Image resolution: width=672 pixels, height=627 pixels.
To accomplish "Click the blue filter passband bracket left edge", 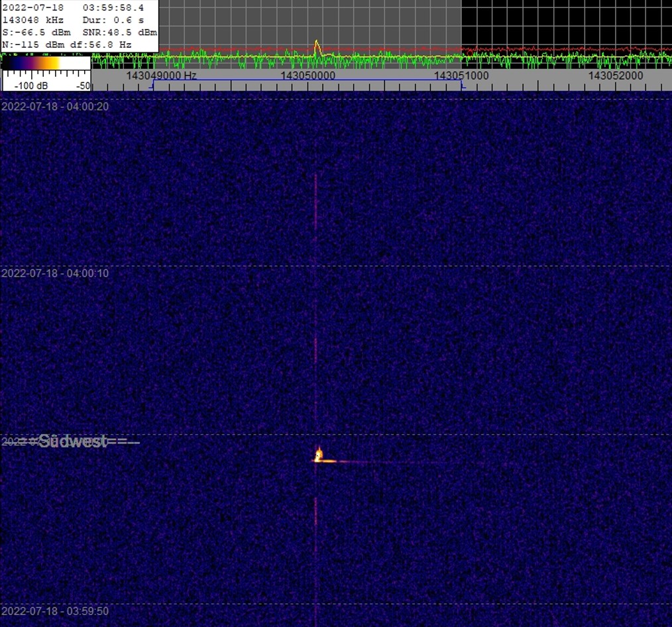I will click(152, 84).
